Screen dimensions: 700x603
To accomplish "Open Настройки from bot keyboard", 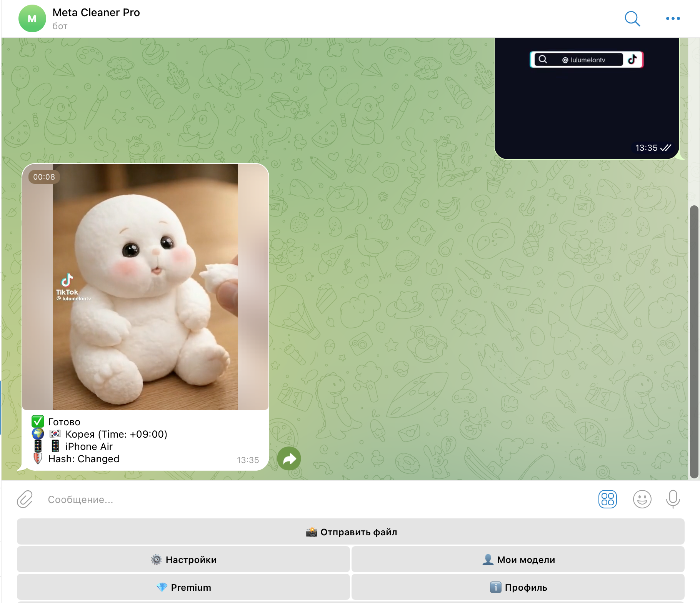I will 183,560.
